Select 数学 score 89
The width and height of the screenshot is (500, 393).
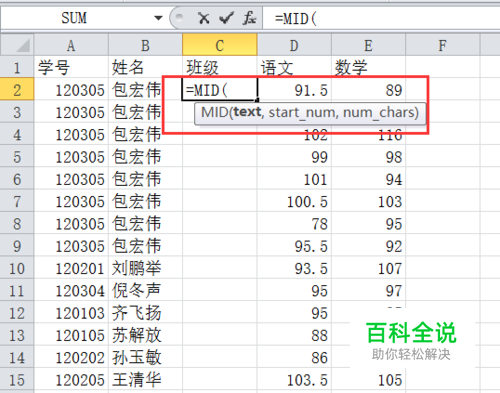coord(368,90)
